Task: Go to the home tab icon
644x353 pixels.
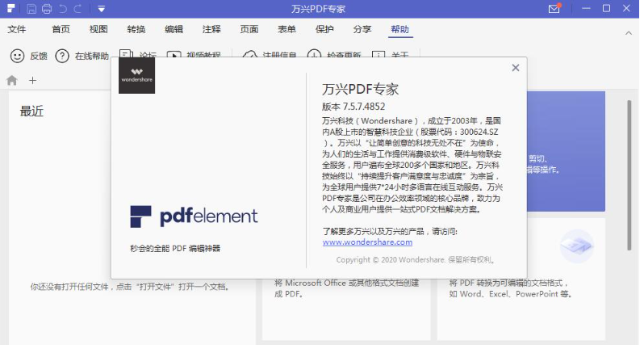Action: pos(12,80)
